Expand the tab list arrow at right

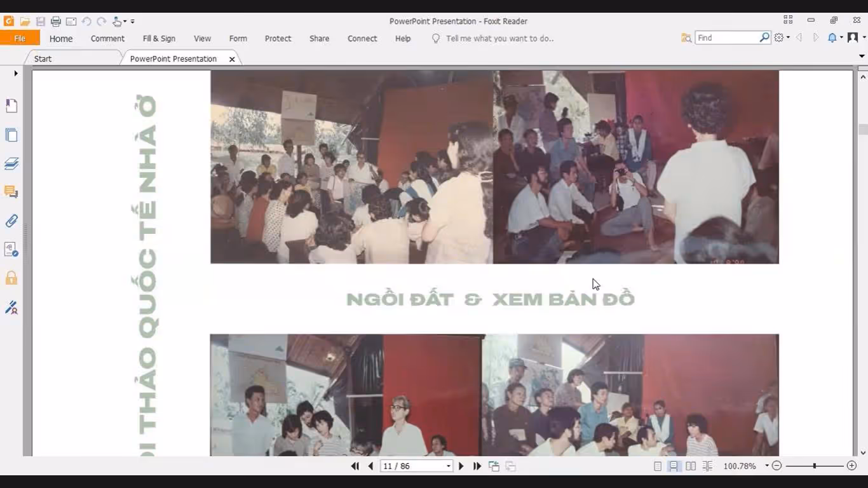[862, 57]
